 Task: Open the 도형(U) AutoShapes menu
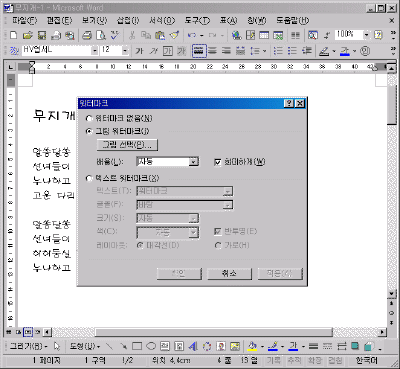pyautogui.click(x=84, y=347)
